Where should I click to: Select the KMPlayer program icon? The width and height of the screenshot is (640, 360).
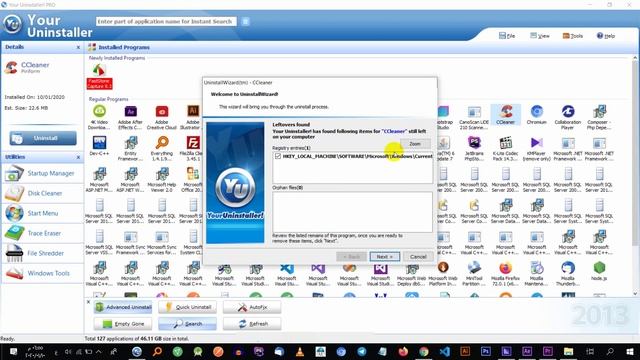tap(536, 148)
